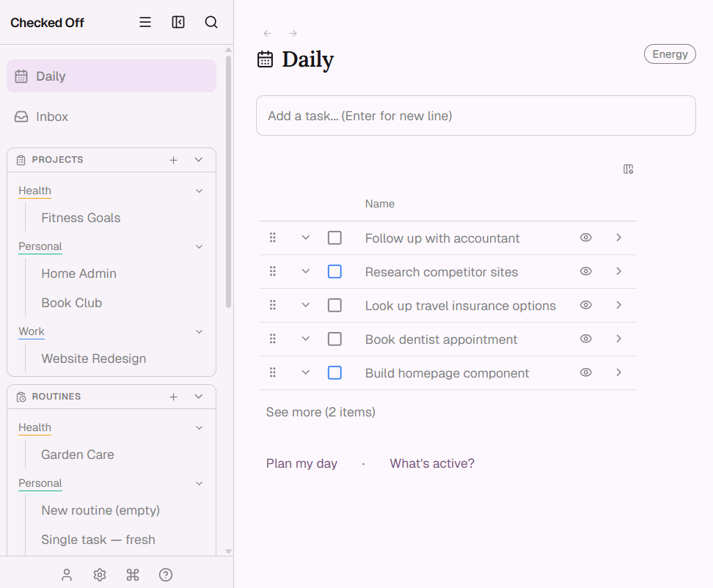Go forward with the right arrow
713x588 pixels.
pyautogui.click(x=293, y=33)
